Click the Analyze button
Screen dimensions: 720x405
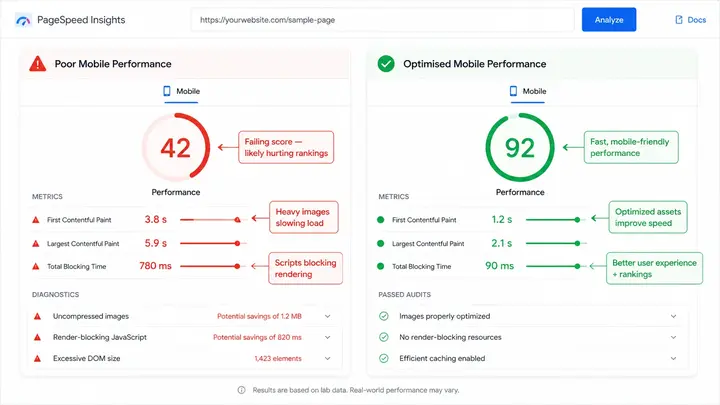[x=609, y=20]
